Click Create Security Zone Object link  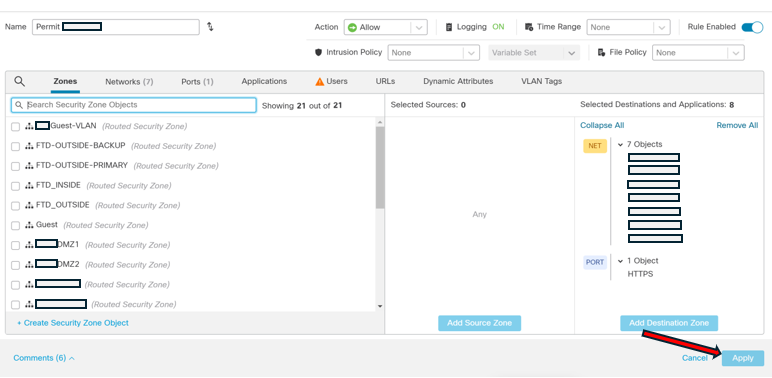(73, 323)
